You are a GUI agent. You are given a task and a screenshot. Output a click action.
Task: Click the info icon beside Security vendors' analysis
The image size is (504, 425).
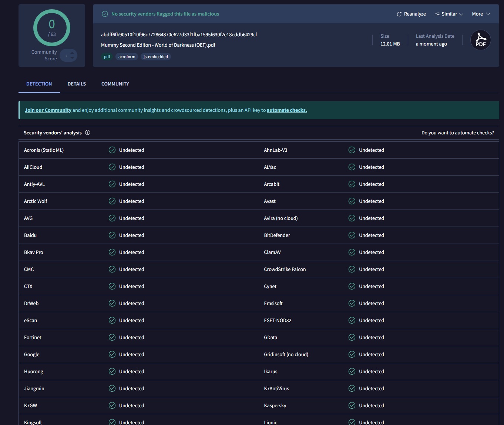tap(88, 133)
